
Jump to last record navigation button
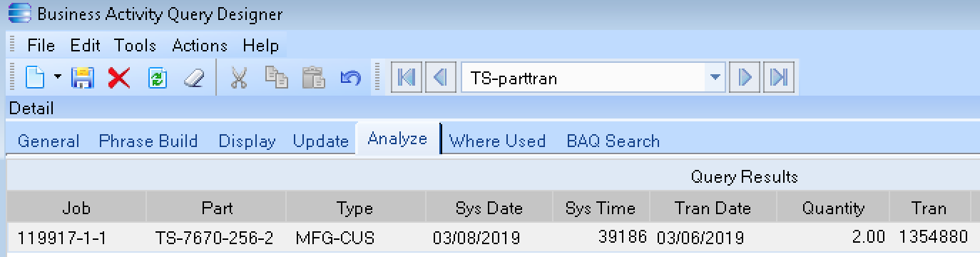click(x=779, y=77)
